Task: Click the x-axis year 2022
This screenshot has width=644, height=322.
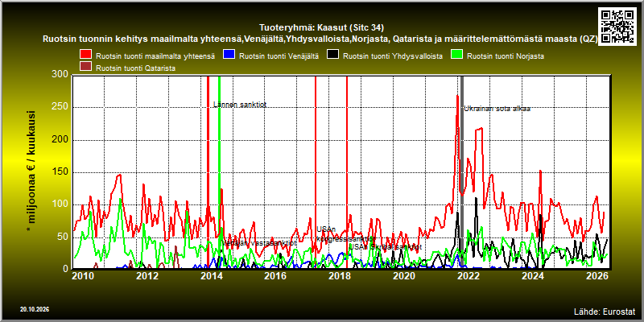Action: click(x=469, y=275)
